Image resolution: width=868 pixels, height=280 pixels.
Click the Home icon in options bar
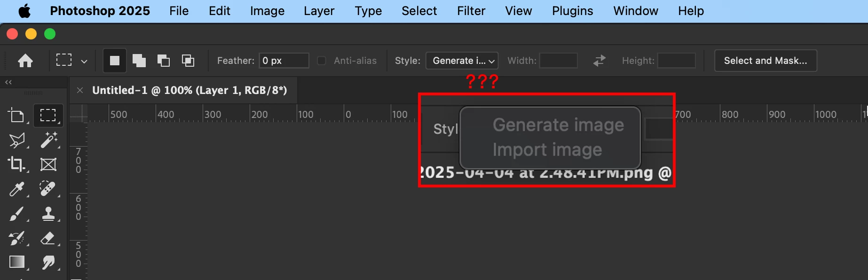(25, 61)
